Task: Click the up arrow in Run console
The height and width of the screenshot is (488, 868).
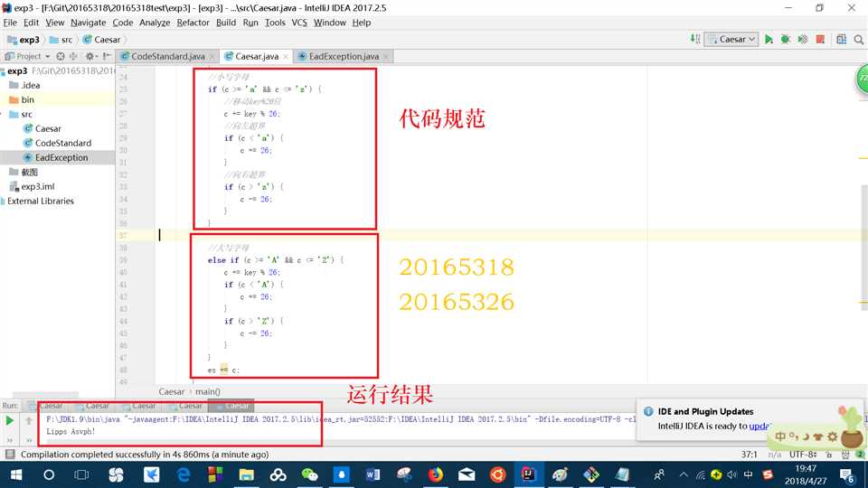Action: coord(29,421)
